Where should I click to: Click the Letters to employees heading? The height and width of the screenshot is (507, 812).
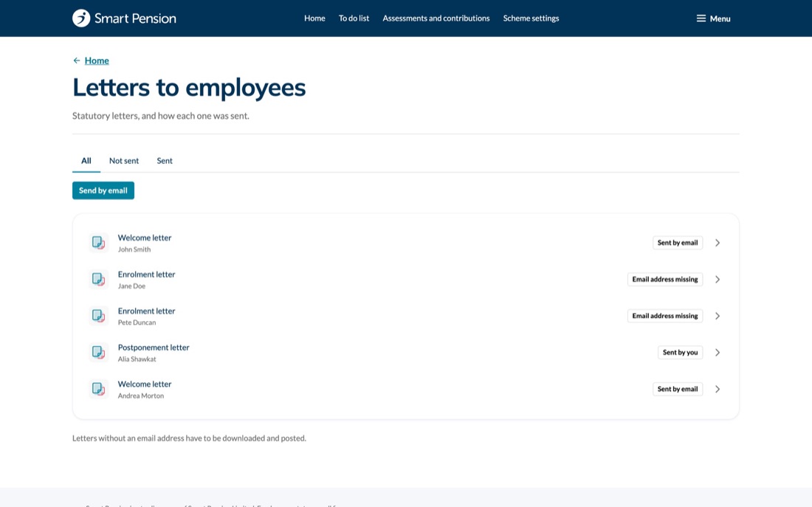click(189, 88)
